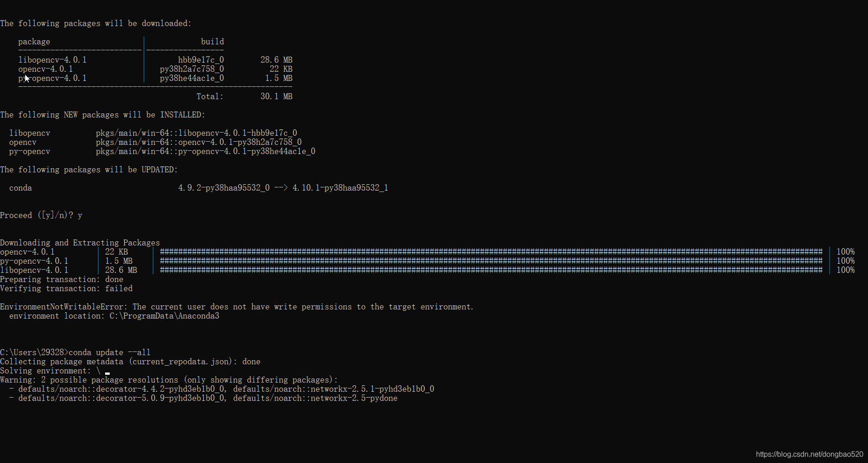The image size is (868, 463).
Task: Click the 22 KB size in download table
Action: [x=281, y=69]
